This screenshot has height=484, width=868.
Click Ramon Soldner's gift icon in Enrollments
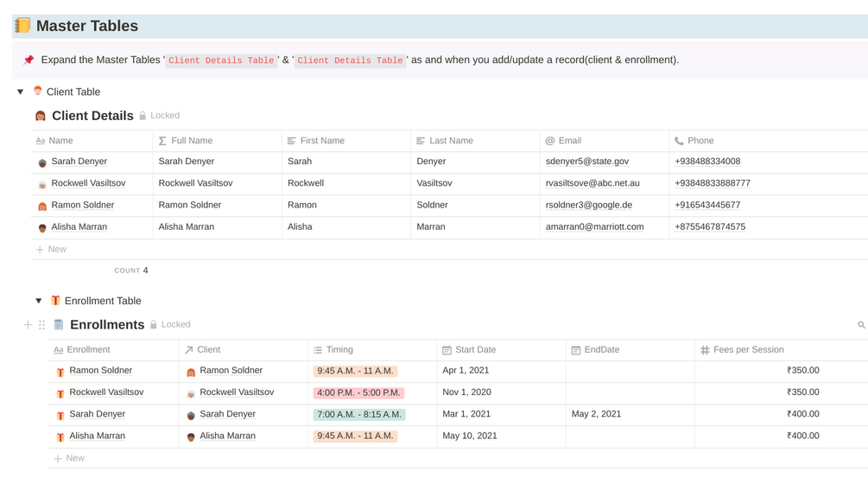coord(60,373)
